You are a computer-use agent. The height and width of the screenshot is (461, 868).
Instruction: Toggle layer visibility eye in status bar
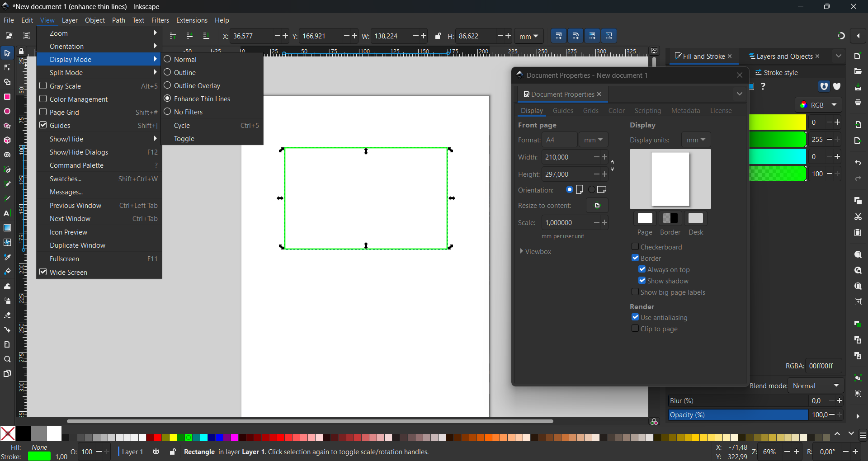[156, 452]
